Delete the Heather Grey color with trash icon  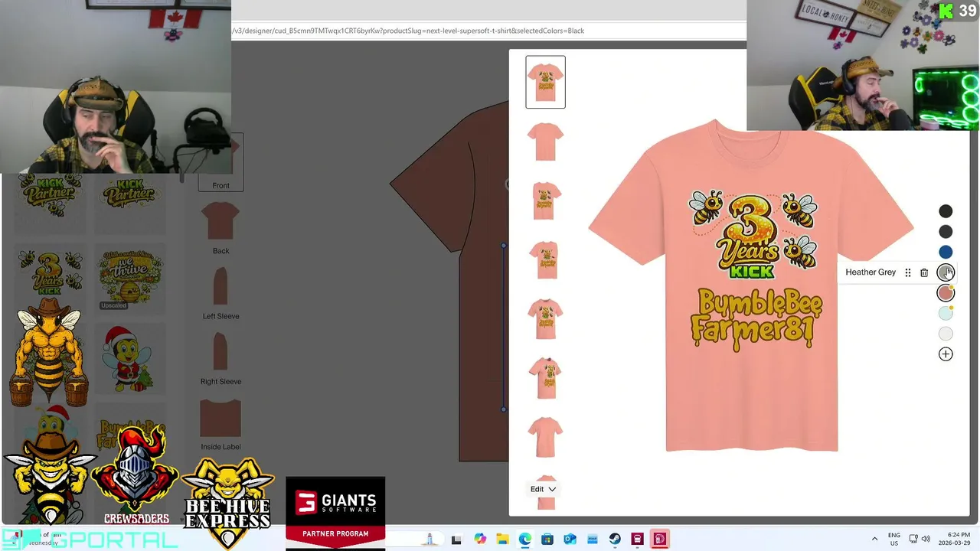tap(924, 272)
